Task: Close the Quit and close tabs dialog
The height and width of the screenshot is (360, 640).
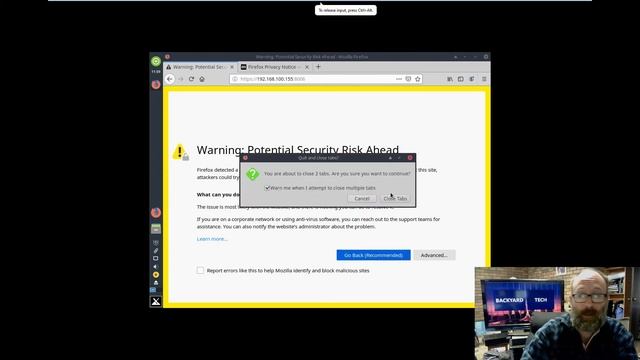Action: (410, 158)
